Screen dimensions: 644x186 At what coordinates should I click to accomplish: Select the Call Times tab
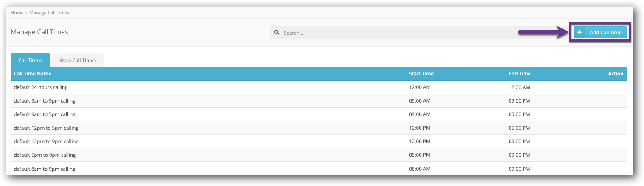point(30,61)
